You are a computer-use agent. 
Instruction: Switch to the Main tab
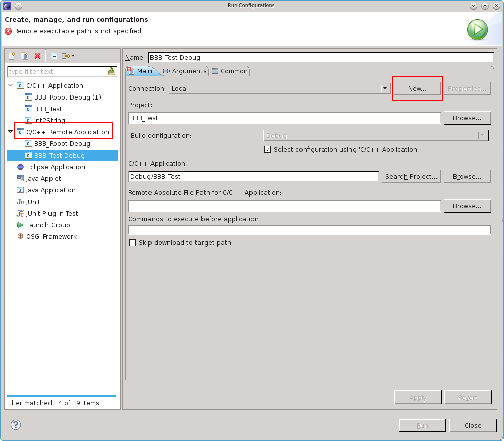point(140,71)
